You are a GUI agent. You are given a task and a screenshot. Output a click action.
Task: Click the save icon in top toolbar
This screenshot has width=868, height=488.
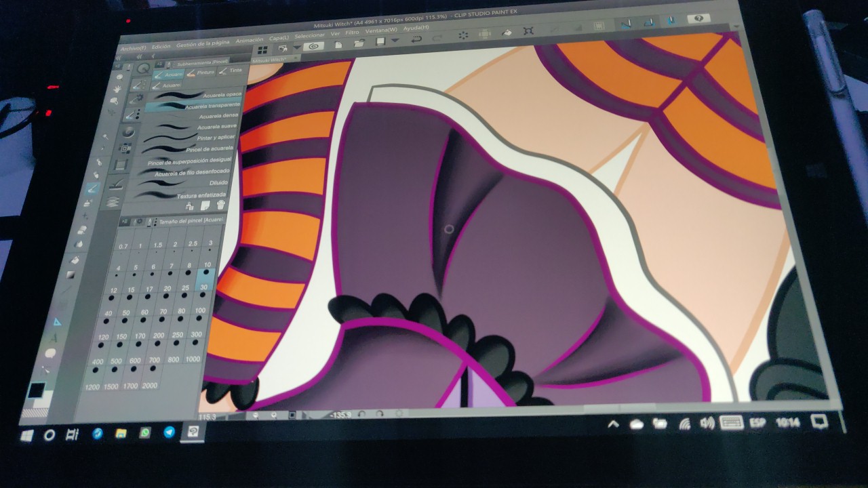coord(380,41)
